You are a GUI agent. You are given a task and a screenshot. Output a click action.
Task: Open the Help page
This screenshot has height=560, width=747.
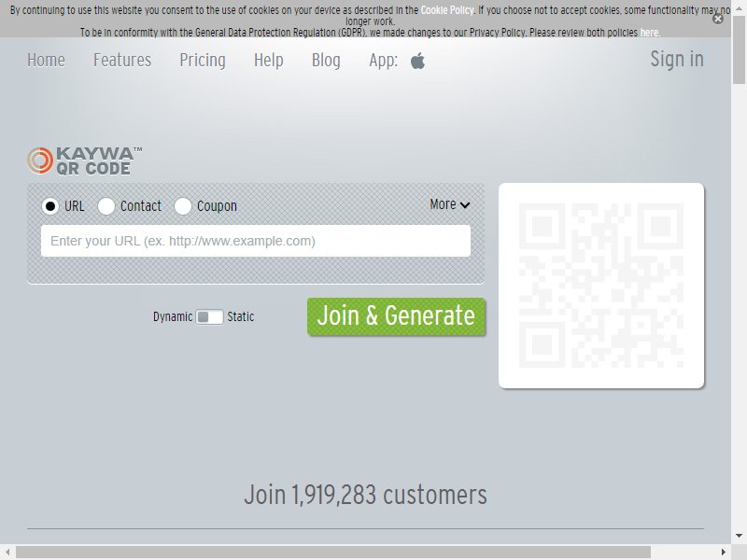(x=269, y=61)
